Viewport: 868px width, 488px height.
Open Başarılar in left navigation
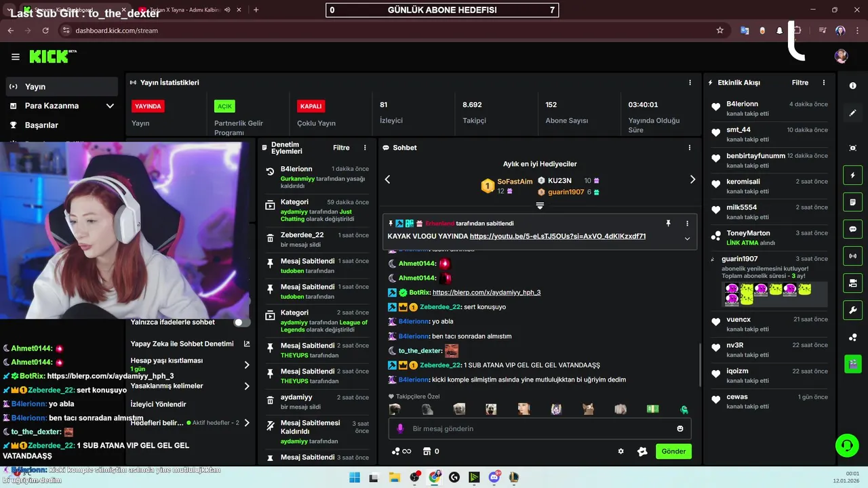(62, 125)
